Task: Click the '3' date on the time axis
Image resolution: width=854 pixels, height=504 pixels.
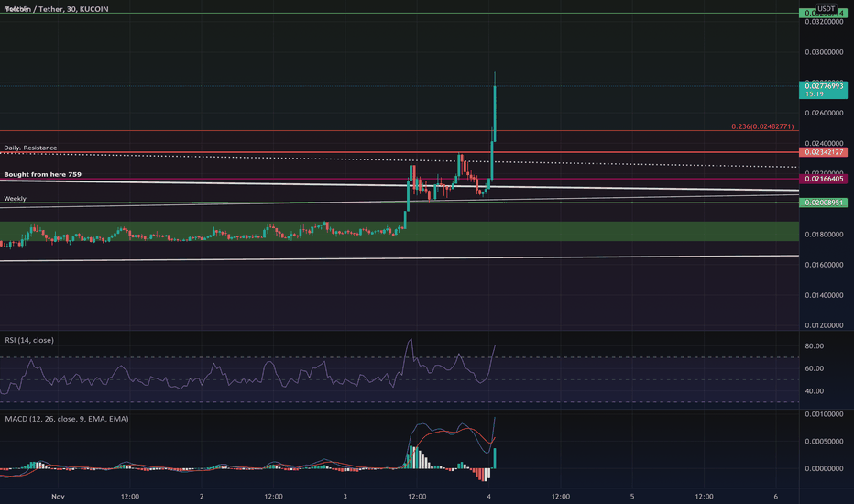Action: [x=345, y=497]
